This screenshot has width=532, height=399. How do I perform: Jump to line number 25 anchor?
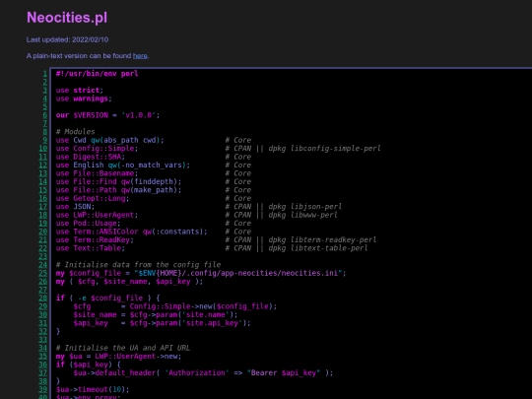tap(43, 273)
